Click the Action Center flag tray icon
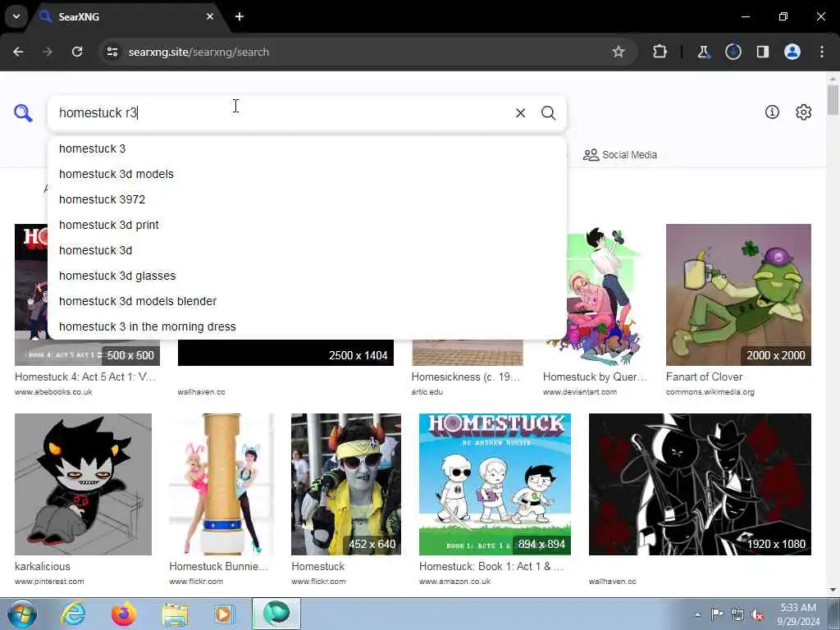This screenshot has height=630, width=840. [x=716, y=614]
